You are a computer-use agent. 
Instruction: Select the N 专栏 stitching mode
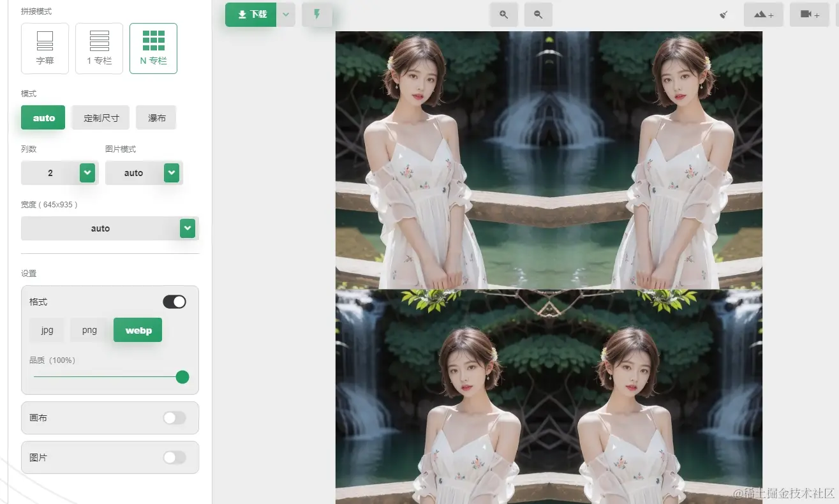click(153, 48)
